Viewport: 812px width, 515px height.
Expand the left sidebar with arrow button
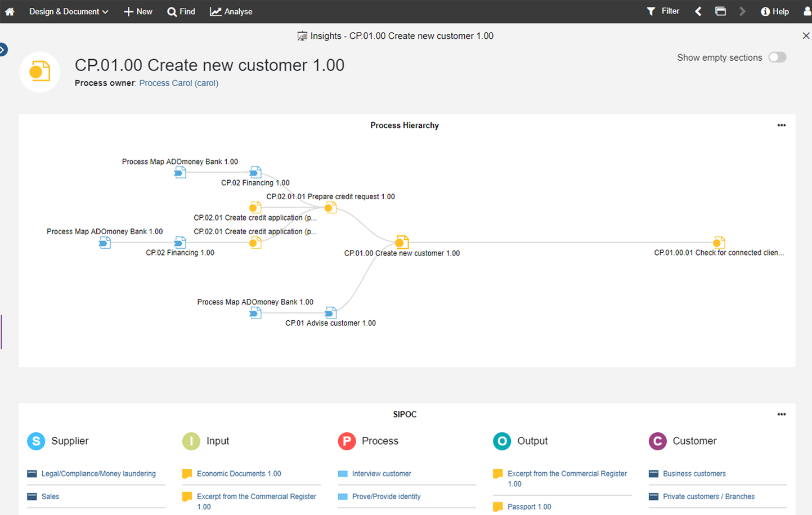[x=3, y=50]
